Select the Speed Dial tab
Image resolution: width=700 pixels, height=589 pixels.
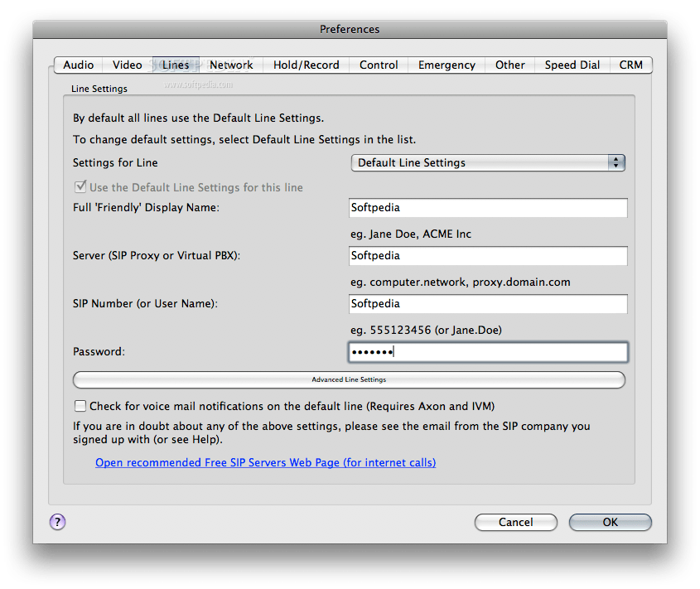click(x=572, y=65)
